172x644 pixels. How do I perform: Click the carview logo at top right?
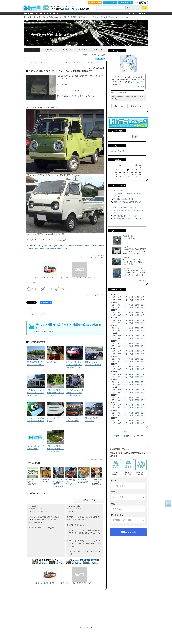click(x=143, y=3)
